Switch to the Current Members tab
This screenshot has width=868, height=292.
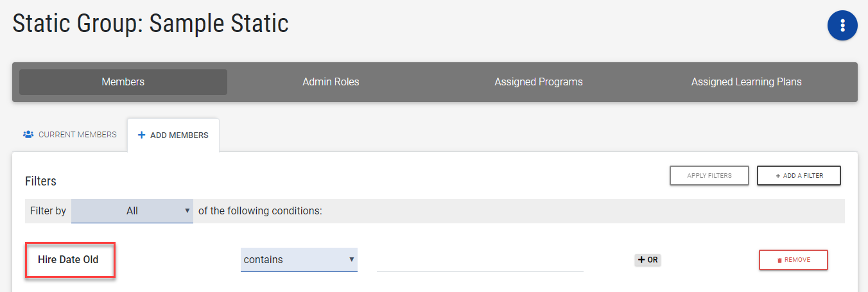point(70,135)
